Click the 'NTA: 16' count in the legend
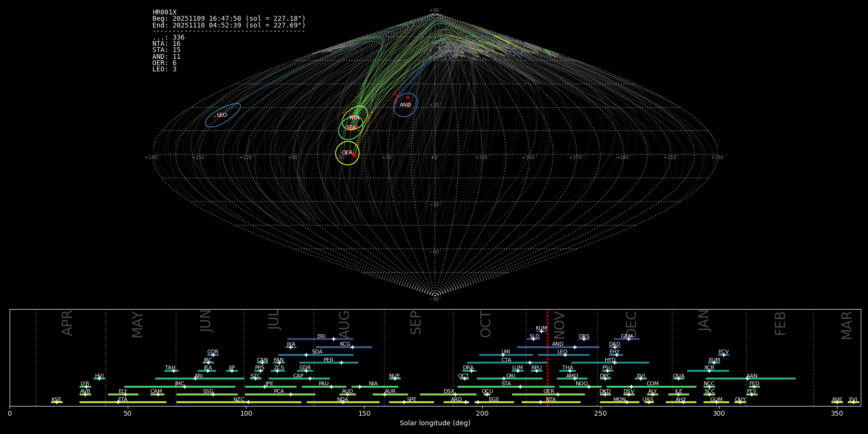 tap(166, 44)
